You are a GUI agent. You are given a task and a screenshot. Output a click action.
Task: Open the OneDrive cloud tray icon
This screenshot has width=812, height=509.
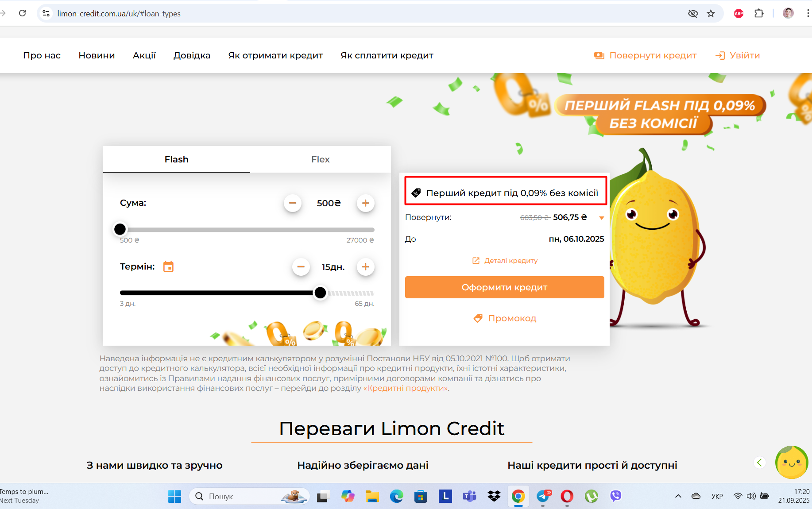[696, 496]
